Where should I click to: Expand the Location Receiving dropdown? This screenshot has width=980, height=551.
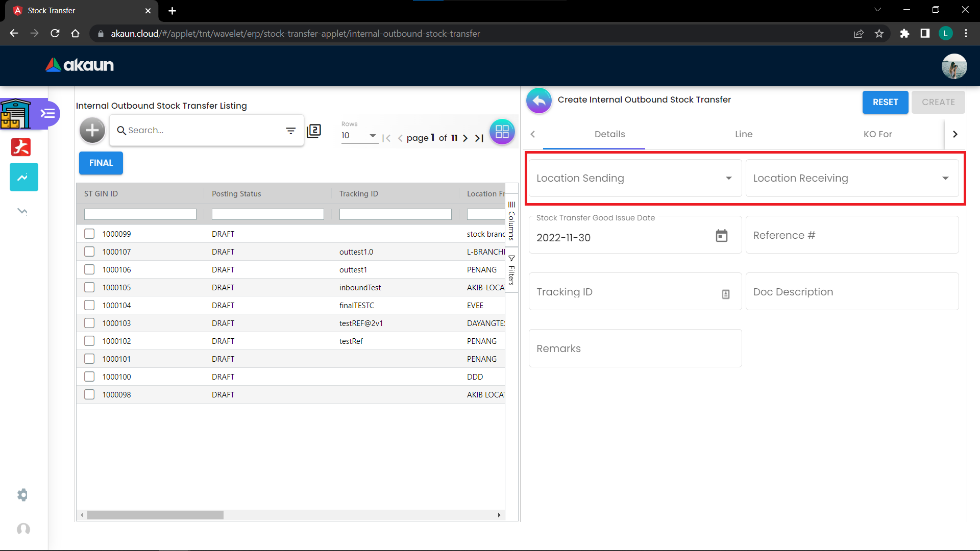point(851,178)
